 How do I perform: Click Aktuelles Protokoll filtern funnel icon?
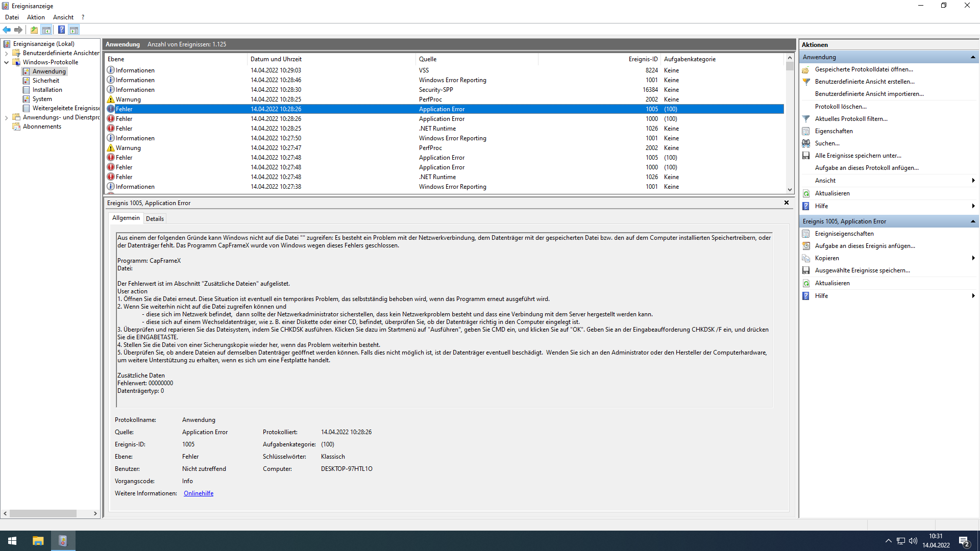pyautogui.click(x=806, y=119)
